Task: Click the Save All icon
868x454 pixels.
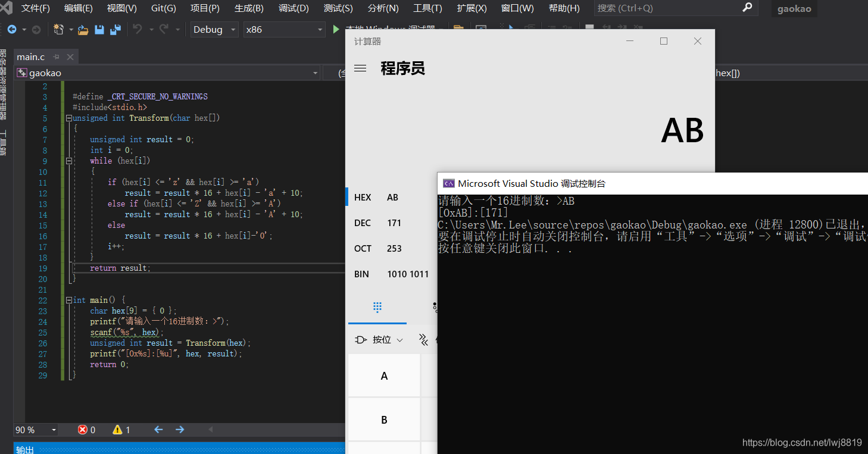Action: click(115, 29)
